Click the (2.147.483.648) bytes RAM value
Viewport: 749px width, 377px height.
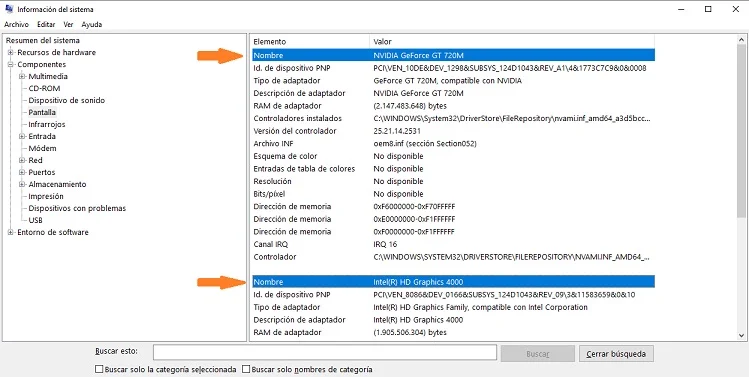point(410,106)
